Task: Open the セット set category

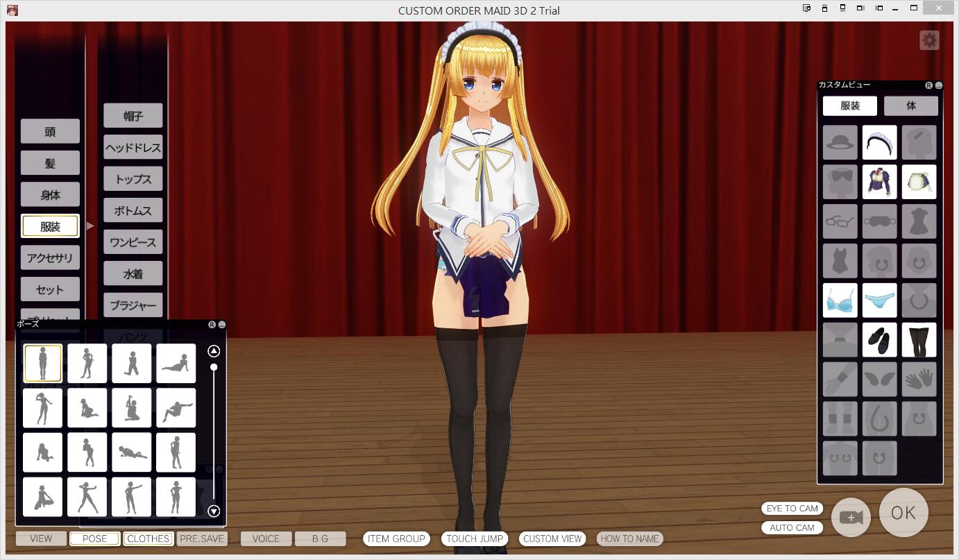Action: (50, 289)
